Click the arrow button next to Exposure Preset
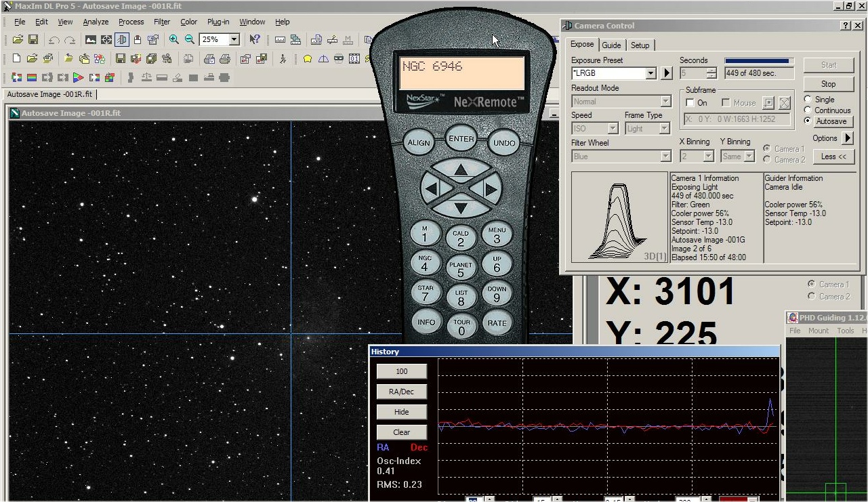The image size is (868, 502). pos(666,73)
